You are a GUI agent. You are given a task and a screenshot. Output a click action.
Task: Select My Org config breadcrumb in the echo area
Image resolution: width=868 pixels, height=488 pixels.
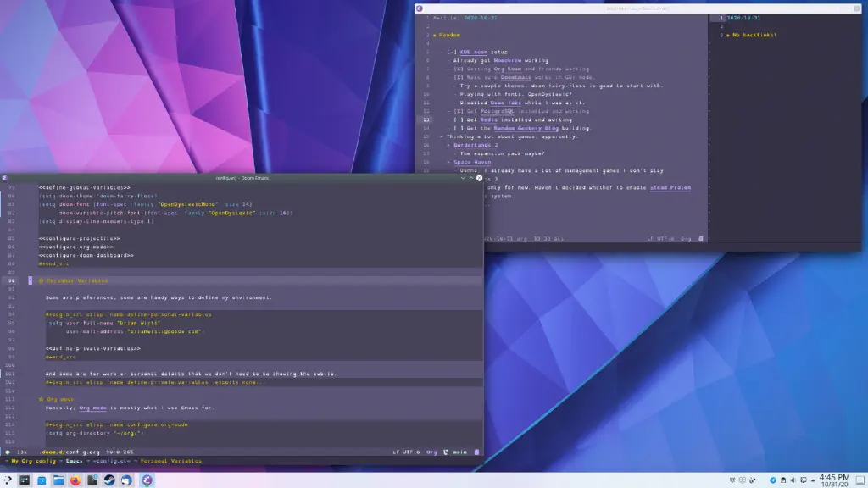[34, 461]
